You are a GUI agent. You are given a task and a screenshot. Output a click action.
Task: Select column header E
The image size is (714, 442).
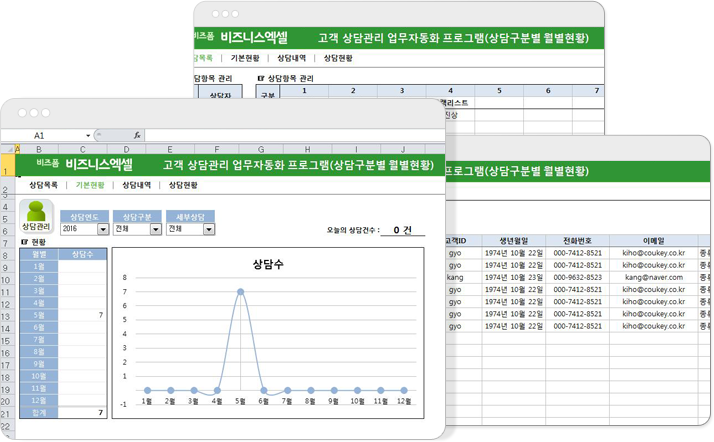170,149
